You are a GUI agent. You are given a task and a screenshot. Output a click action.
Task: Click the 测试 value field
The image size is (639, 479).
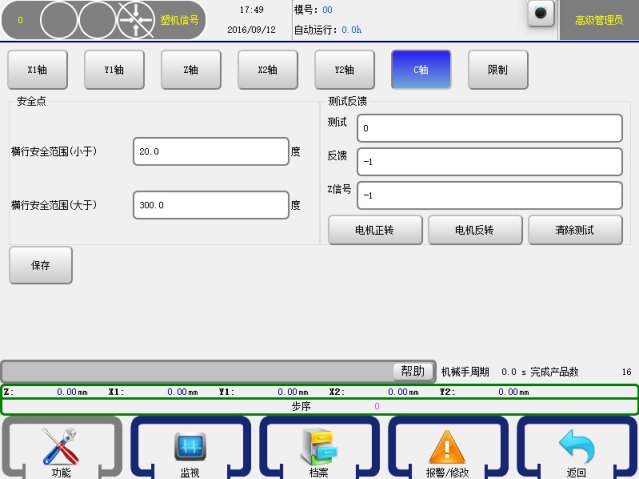[489, 128]
